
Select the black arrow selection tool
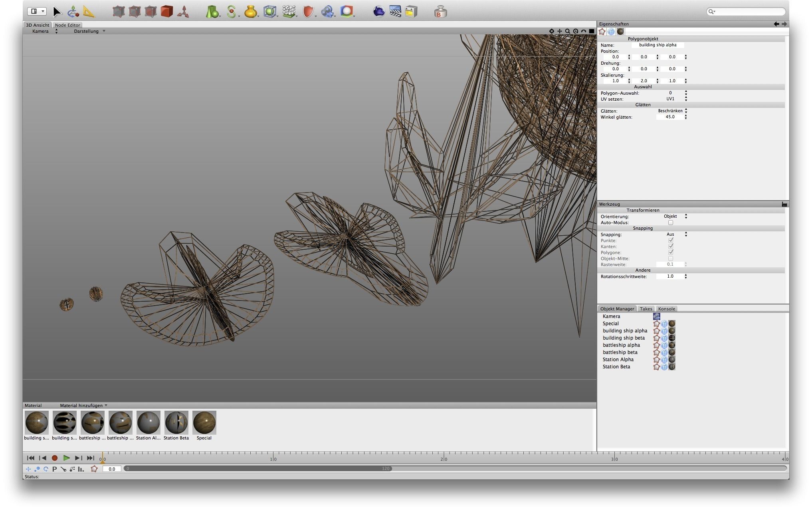tap(57, 12)
